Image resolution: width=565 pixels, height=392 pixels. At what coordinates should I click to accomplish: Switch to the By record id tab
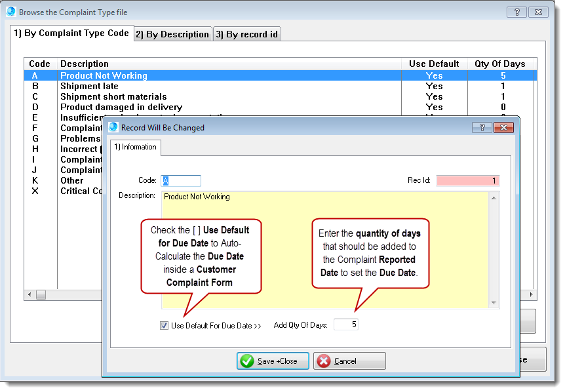[247, 34]
